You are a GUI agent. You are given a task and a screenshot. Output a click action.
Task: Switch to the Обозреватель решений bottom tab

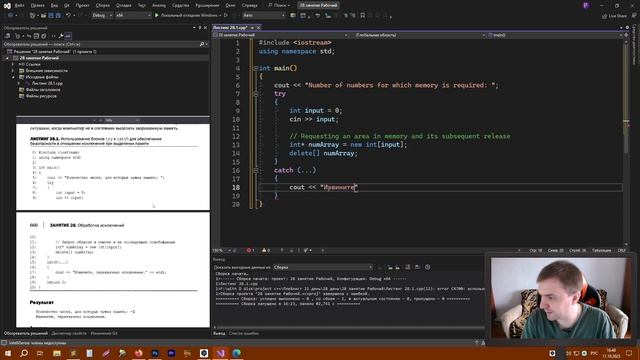[x=26, y=333]
